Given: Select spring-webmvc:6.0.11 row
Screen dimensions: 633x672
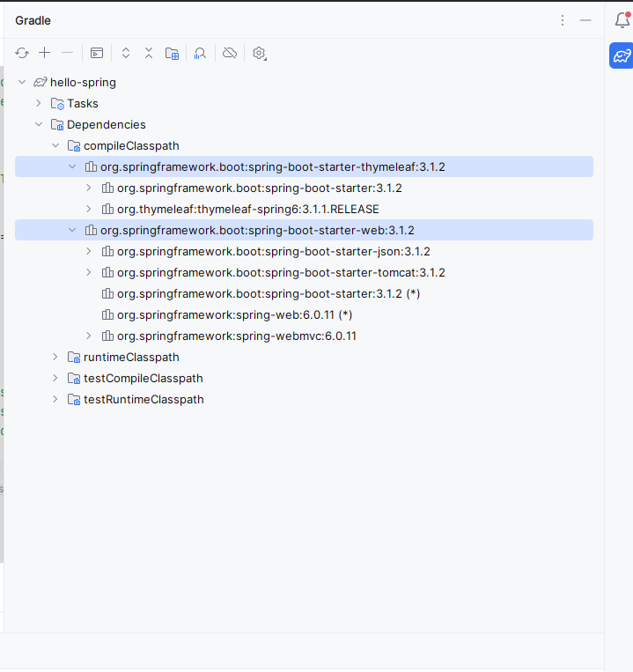Looking at the screenshot, I should coord(304,336).
